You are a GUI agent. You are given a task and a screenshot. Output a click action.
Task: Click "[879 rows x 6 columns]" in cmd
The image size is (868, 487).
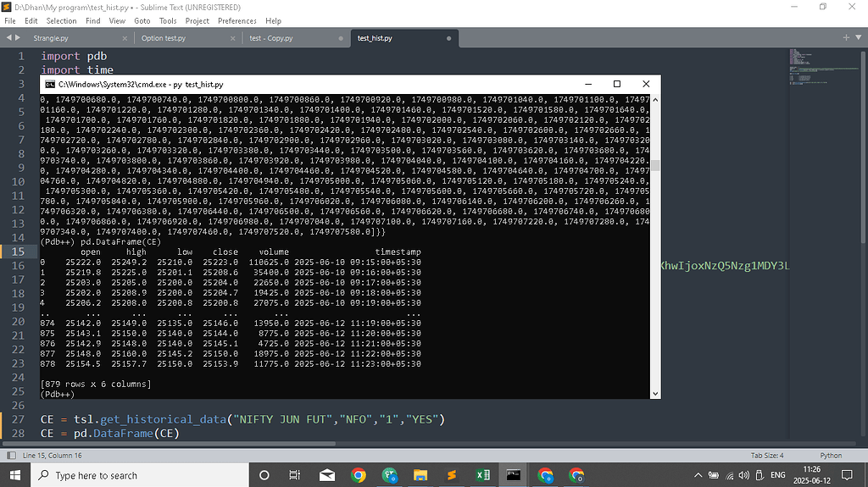96,384
